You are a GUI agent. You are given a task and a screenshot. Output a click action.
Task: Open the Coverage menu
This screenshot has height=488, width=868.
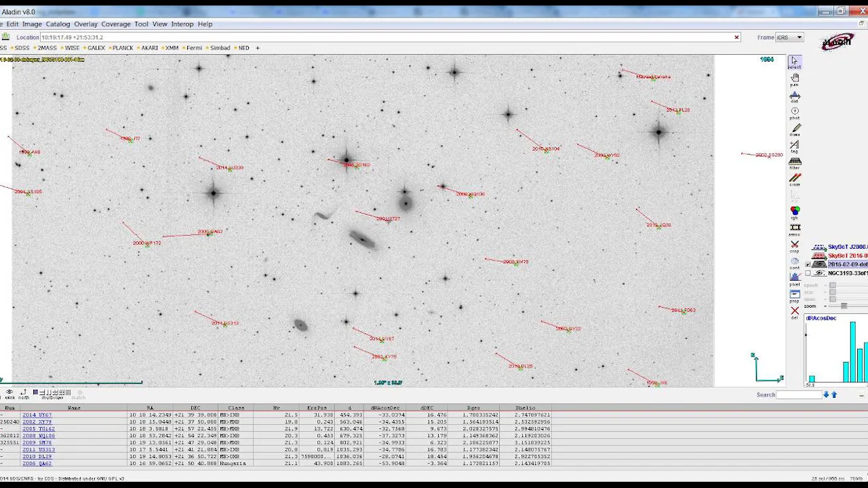(x=116, y=24)
